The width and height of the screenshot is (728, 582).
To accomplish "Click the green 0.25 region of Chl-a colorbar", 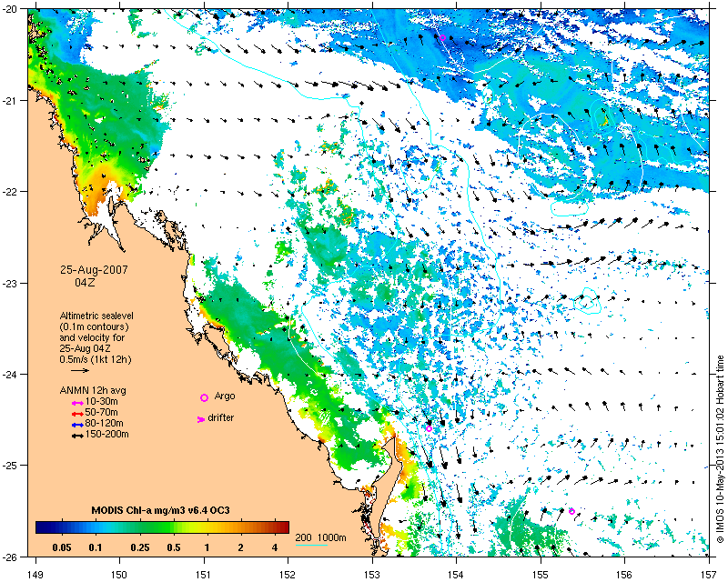I will (140, 527).
